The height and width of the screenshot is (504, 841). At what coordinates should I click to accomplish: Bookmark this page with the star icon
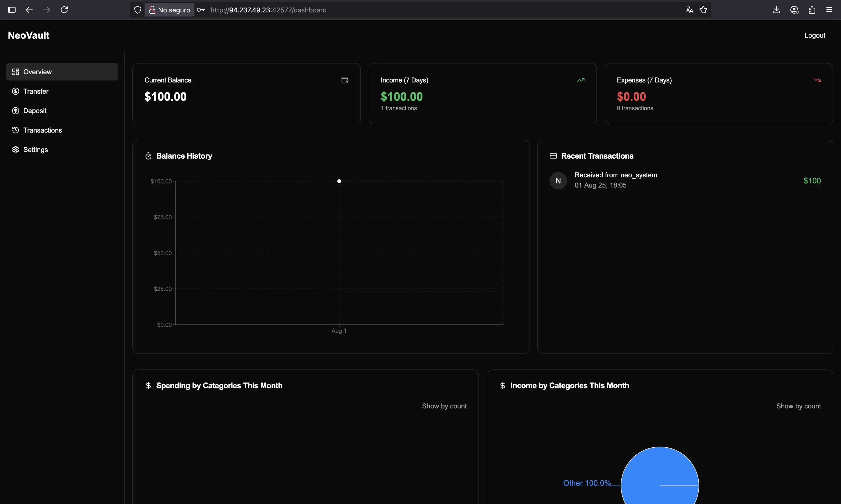pyautogui.click(x=704, y=10)
